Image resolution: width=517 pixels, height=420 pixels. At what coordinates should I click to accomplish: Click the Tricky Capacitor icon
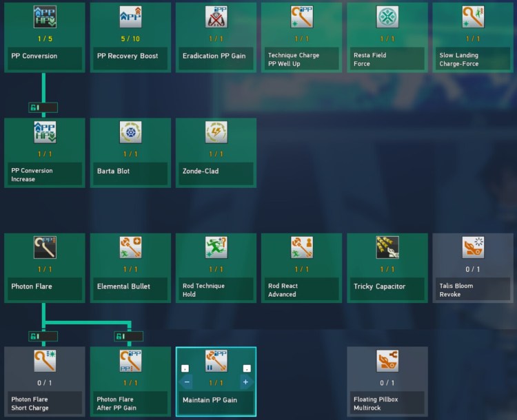click(x=387, y=247)
